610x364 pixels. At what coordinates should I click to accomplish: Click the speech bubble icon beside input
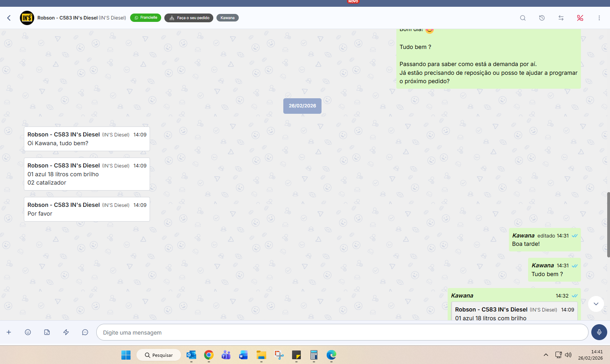[85, 332]
